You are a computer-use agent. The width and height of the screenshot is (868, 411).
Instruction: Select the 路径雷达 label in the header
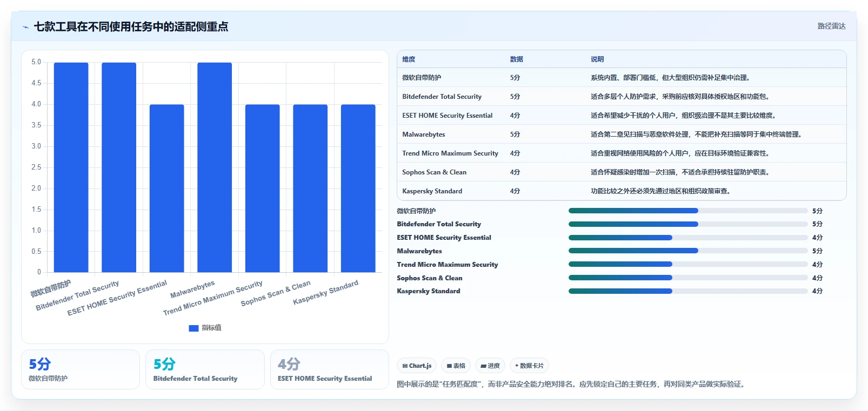pyautogui.click(x=831, y=26)
